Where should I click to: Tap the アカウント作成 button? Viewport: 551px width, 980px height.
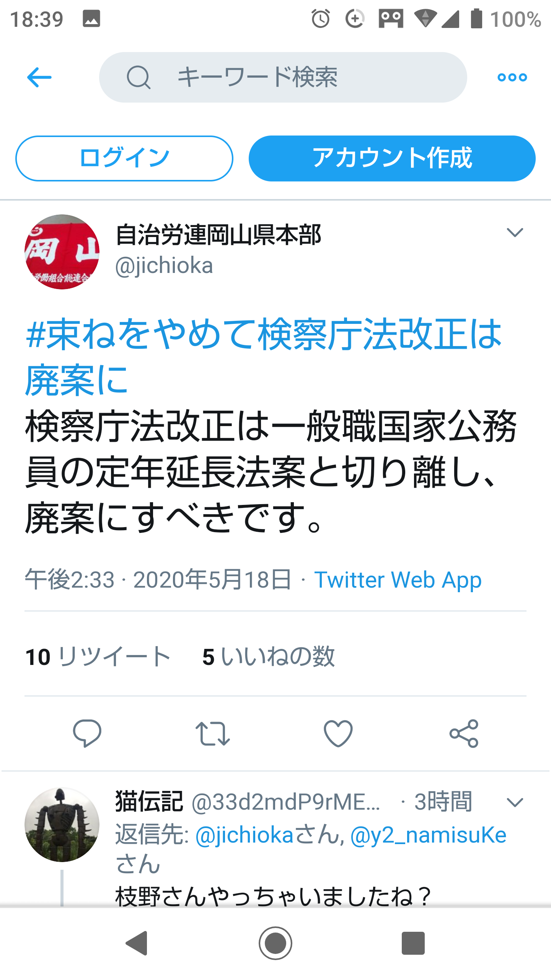point(392,158)
